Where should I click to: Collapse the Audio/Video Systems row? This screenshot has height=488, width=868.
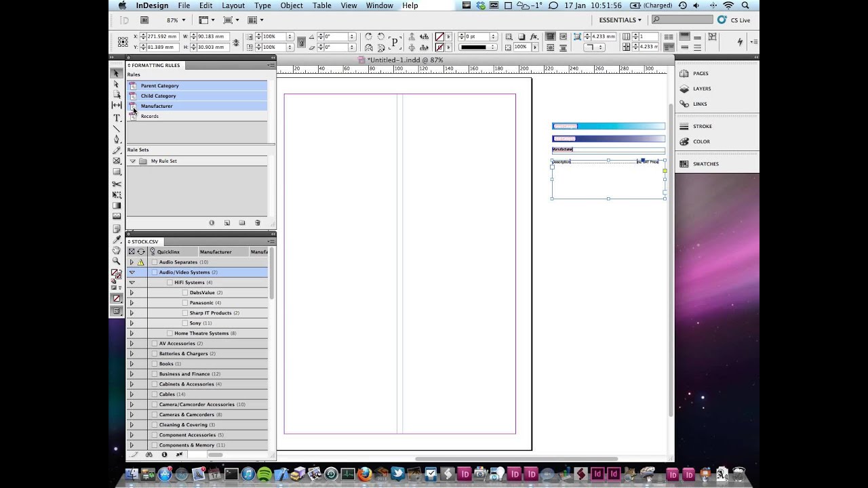(132, 272)
